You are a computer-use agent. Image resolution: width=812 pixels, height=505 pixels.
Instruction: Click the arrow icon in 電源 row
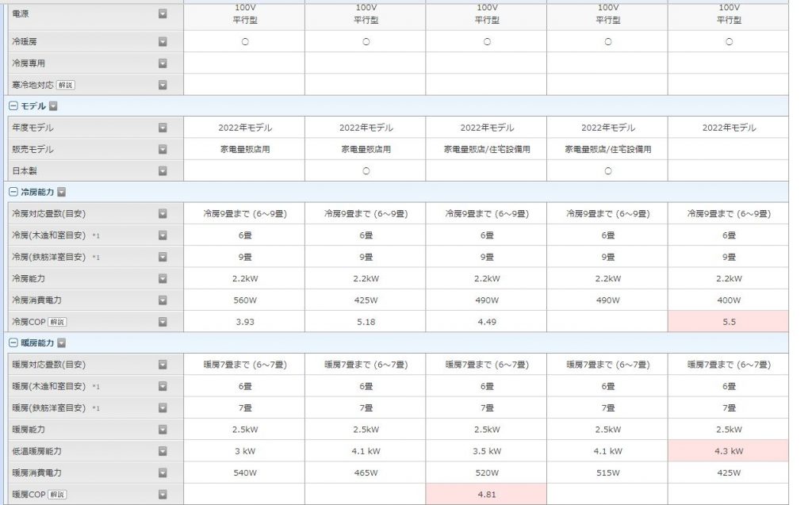click(x=163, y=13)
